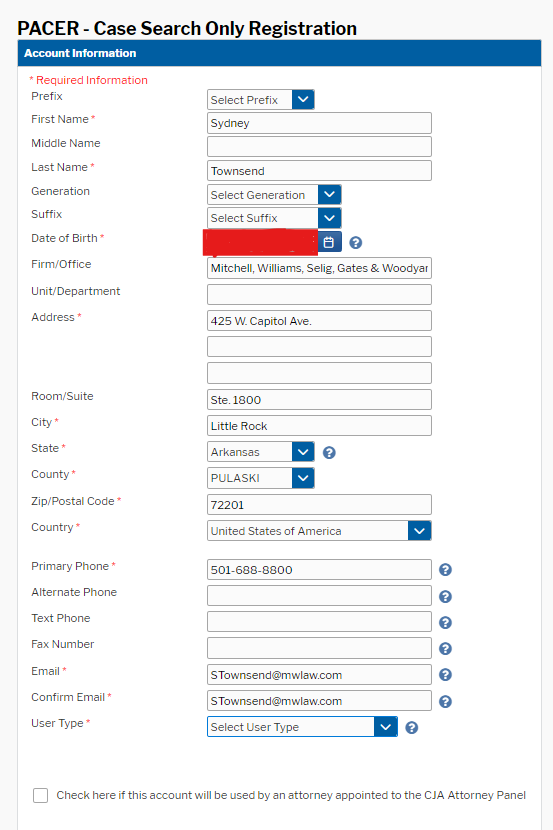Click the Text Phone help icon
This screenshot has height=830, width=553.
[x=446, y=622]
